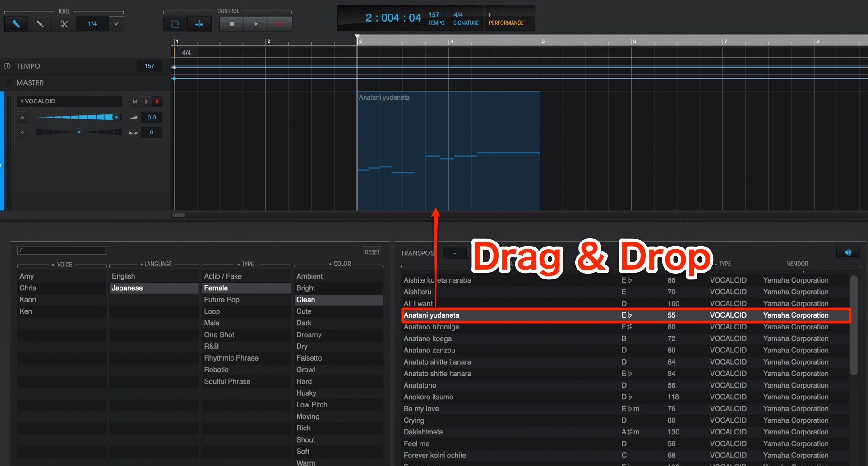Click the phrase list vertical scrollbar
Screen dimensions: 868x466
click(x=854, y=324)
